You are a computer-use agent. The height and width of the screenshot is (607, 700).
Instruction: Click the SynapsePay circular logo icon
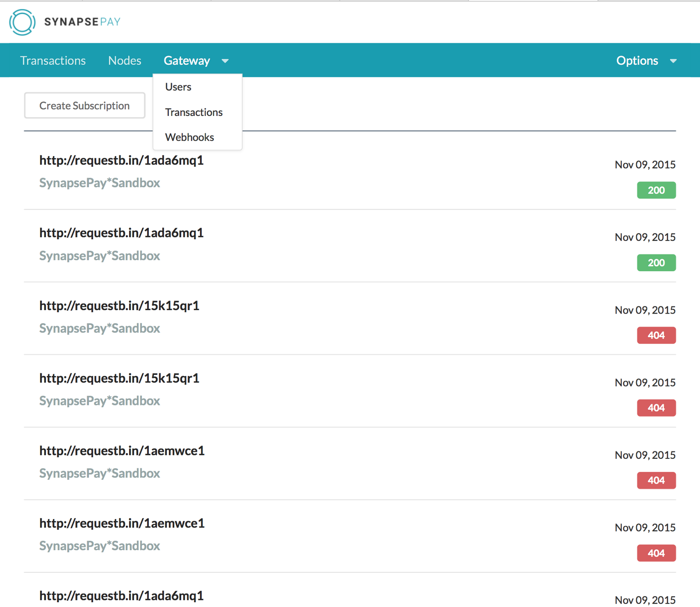point(22,22)
